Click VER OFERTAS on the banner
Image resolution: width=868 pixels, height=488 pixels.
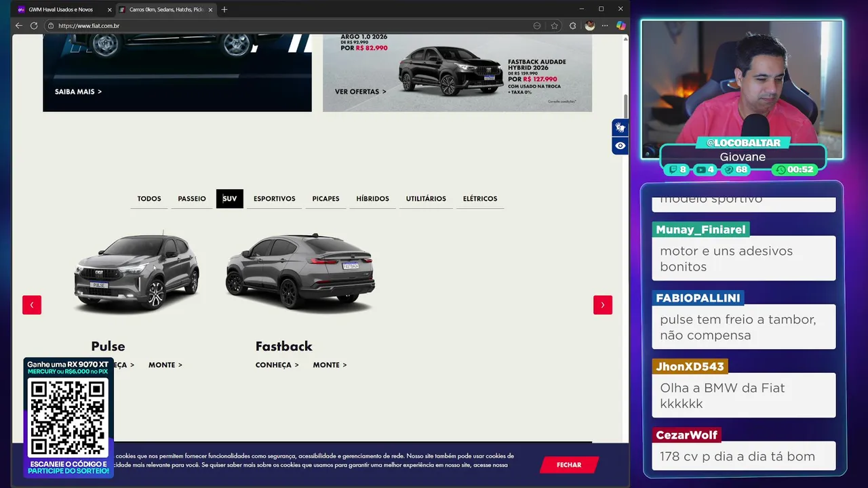coord(361,91)
